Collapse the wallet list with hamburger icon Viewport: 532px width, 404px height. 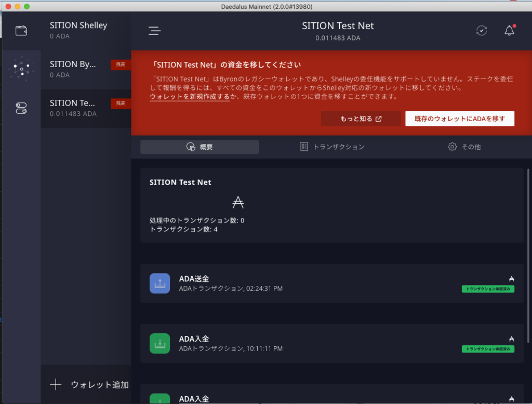click(x=154, y=31)
